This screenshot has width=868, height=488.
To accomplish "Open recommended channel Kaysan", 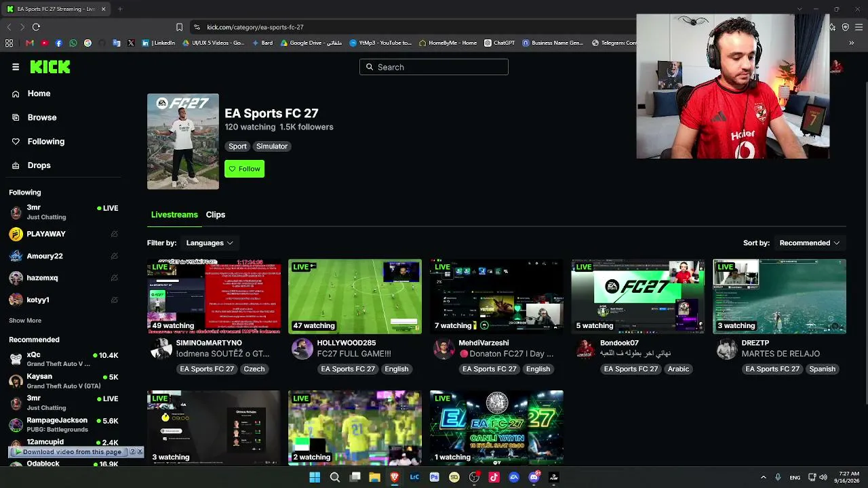I will point(64,381).
